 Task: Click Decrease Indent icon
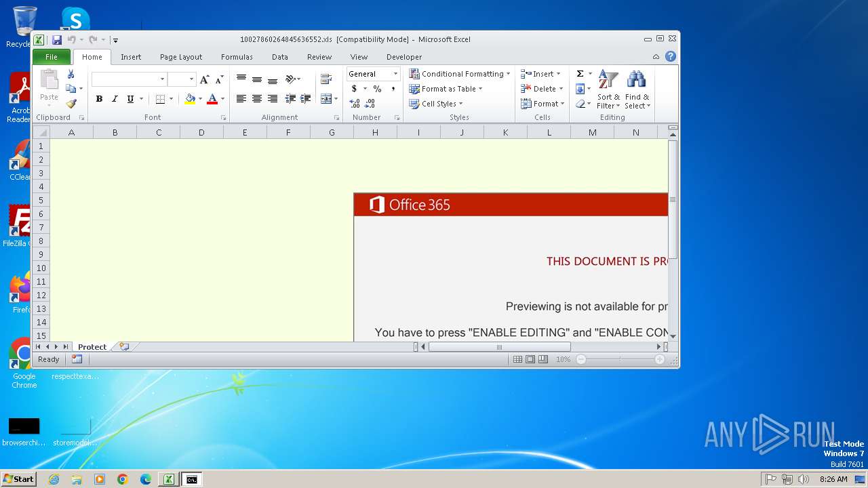coord(290,99)
